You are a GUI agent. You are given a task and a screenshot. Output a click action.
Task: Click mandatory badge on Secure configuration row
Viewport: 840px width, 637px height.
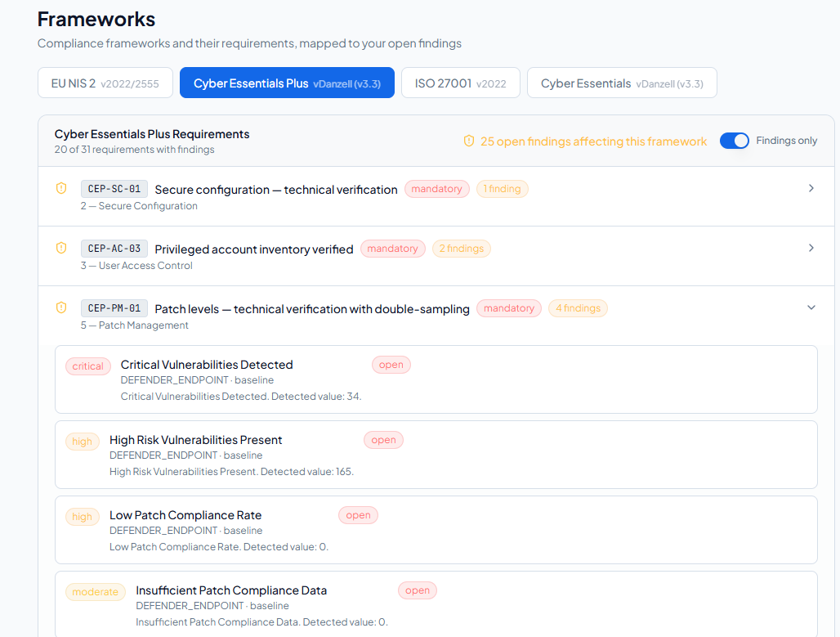(x=436, y=189)
